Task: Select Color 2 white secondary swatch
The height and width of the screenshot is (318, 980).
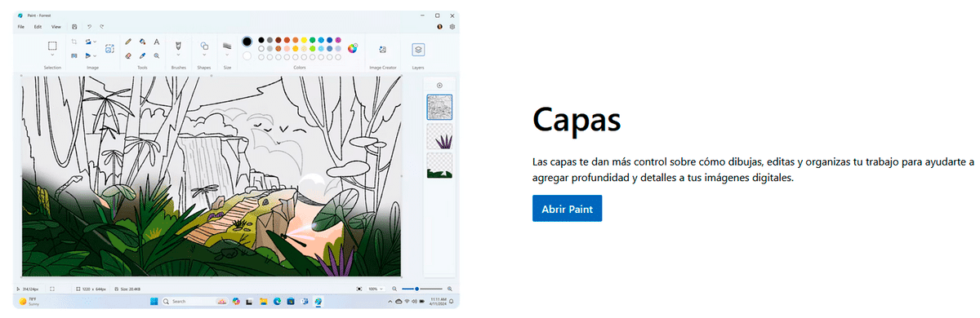Action: (x=247, y=55)
